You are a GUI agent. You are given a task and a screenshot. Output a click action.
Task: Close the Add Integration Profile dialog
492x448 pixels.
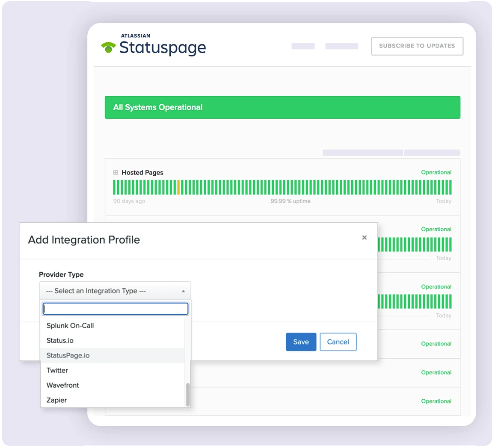[x=364, y=238]
